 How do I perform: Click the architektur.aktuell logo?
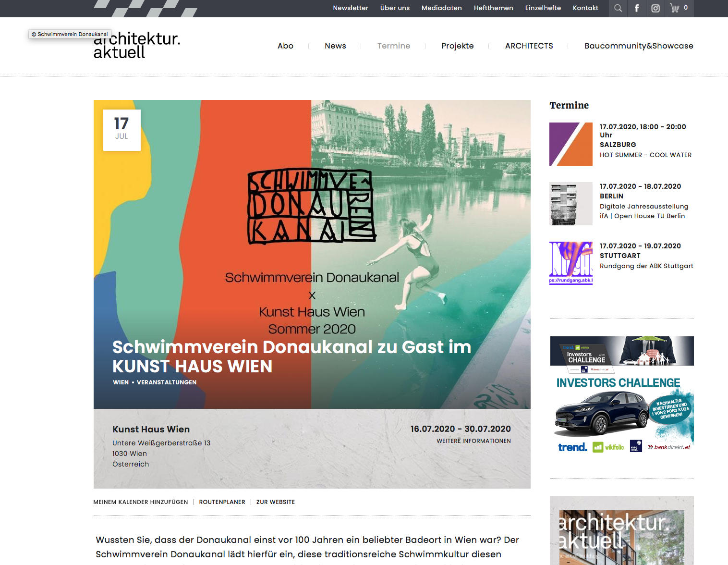[137, 45]
